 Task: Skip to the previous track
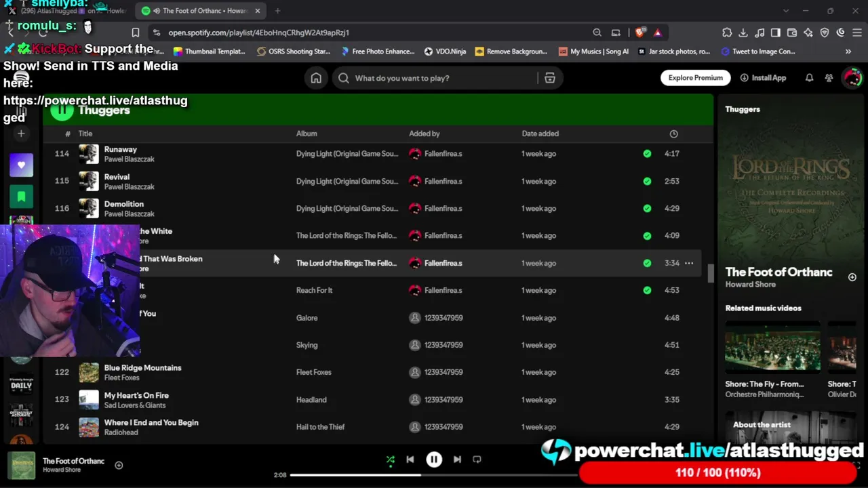[410, 460]
